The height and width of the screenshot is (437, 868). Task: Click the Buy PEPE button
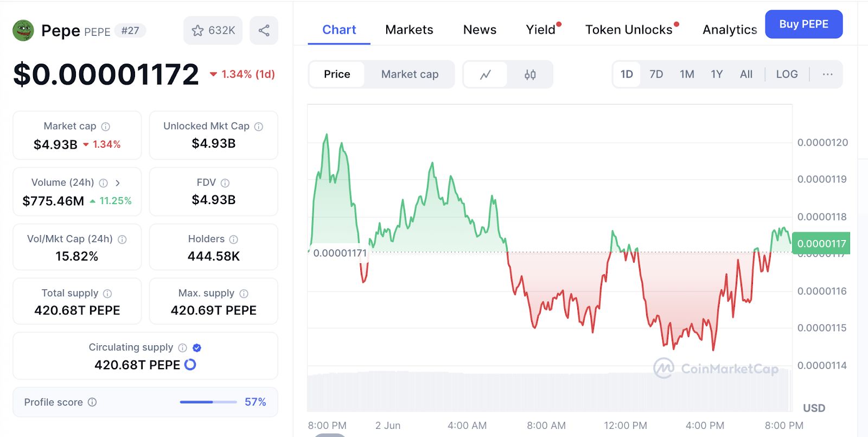tap(803, 24)
